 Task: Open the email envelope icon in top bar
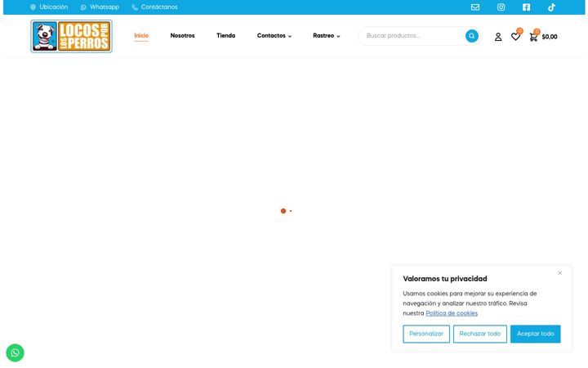coord(475,7)
